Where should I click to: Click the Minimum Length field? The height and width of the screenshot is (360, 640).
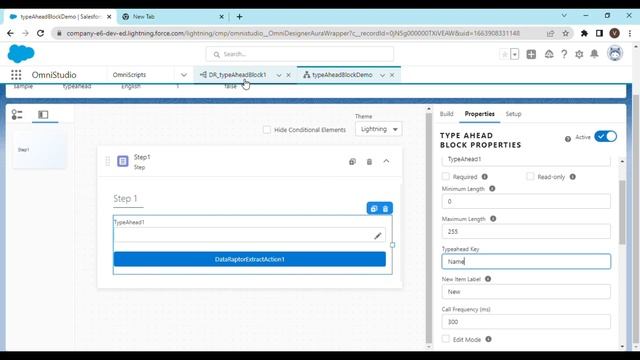pyautogui.click(x=526, y=201)
